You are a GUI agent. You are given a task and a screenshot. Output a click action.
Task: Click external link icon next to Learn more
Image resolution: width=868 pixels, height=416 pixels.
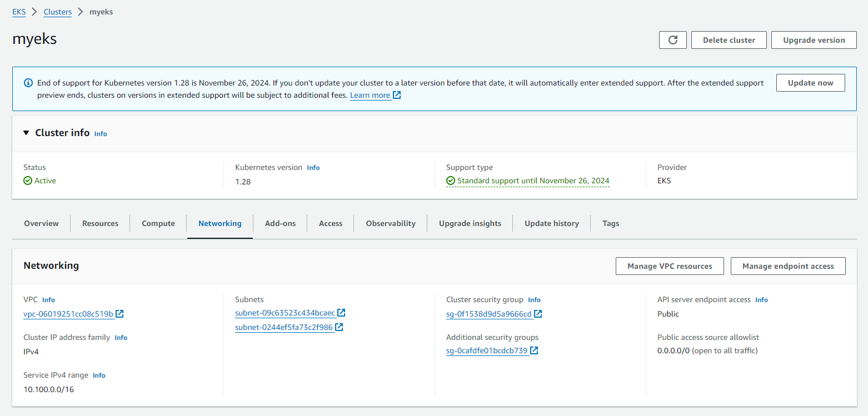(x=397, y=95)
